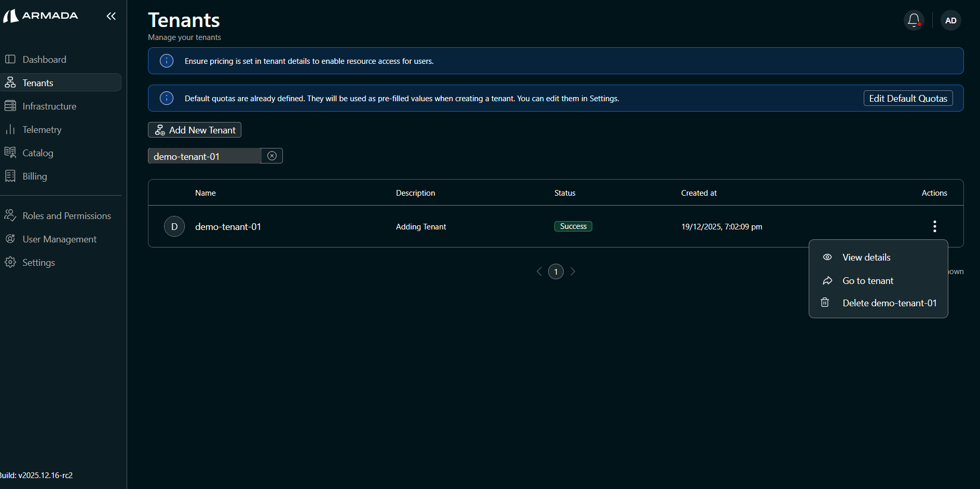Image resolution: width=980 pixels, height=489 pixels.
Task: Open the three-dot actions menu for demo-tenant-01
Action: coord(934,226)
